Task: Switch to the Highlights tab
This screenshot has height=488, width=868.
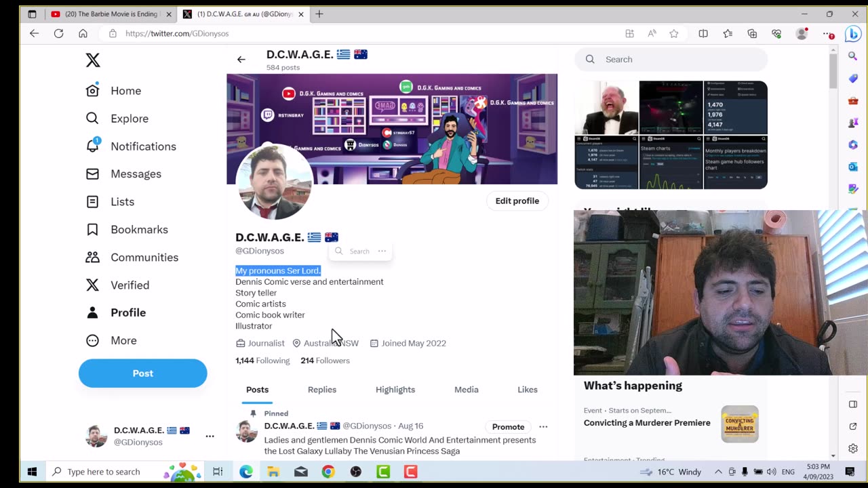Action: pos(395,390)
